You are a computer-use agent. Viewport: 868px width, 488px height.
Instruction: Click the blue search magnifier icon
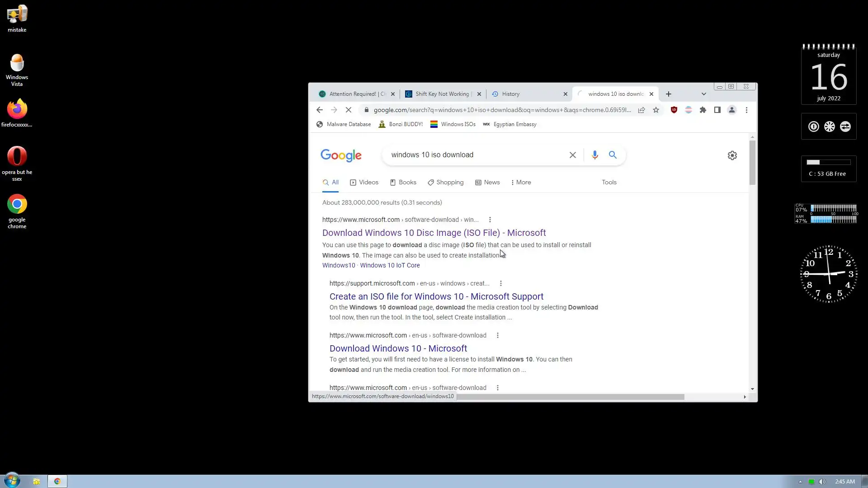[613, 155]
